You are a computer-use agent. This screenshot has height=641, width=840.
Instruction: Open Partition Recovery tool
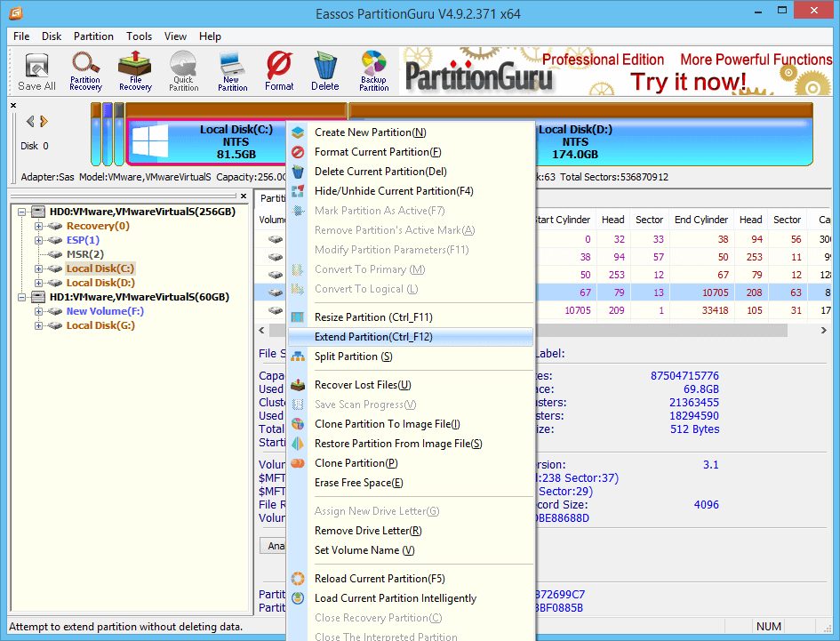85,71
